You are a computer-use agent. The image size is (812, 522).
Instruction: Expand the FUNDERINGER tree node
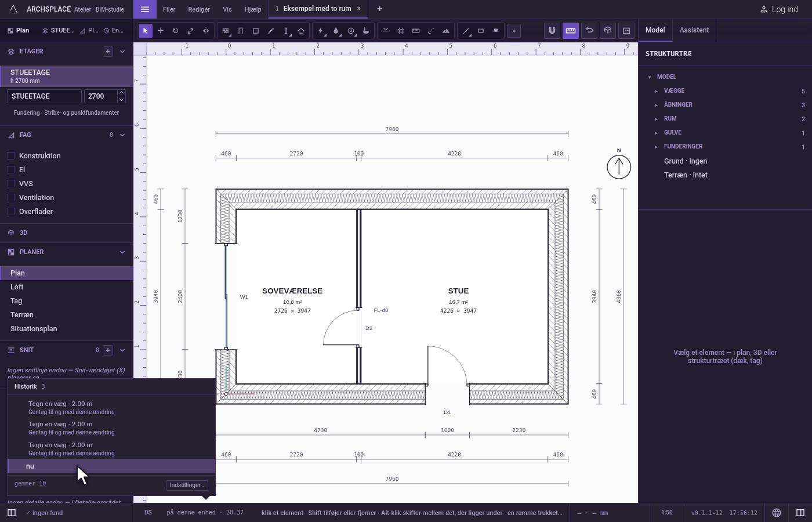point(657,147)
